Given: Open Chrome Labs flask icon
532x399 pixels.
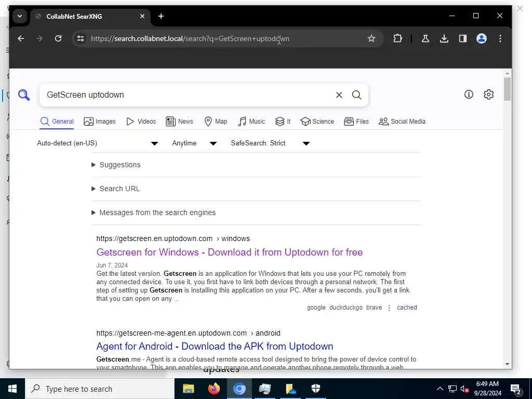Looking at the screenshot, I should [x=425, y=38].
